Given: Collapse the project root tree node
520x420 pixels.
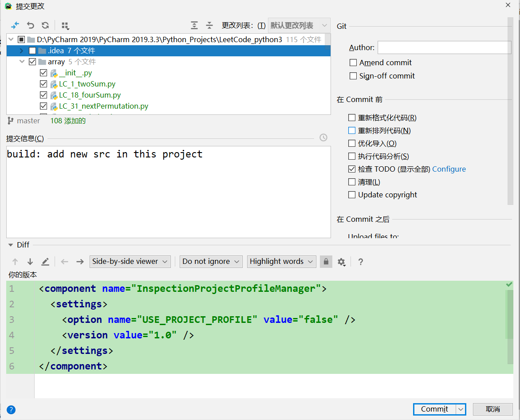Looking at the screenshot, I should tap(11, 39).
